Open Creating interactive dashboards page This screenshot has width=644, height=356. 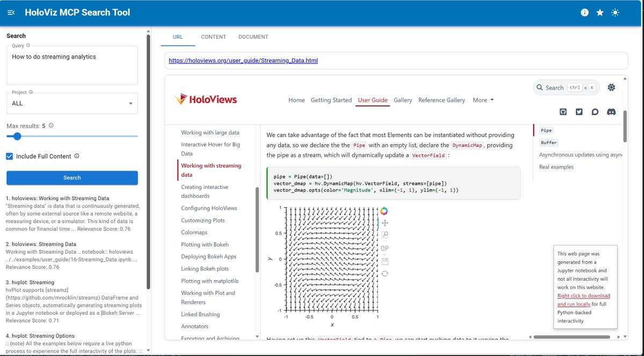tap(205, 191)
